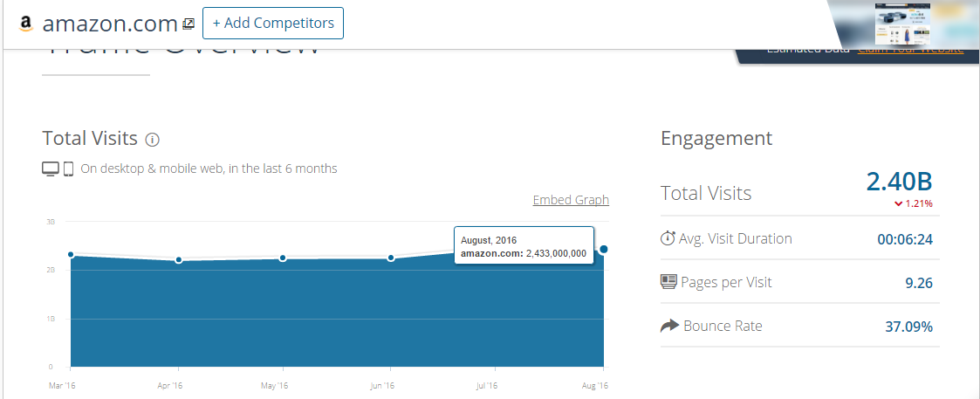Click the Total Visits info icon
Image resolution: width=980 pixels, height=399 pixels.
tap(152, 140)
